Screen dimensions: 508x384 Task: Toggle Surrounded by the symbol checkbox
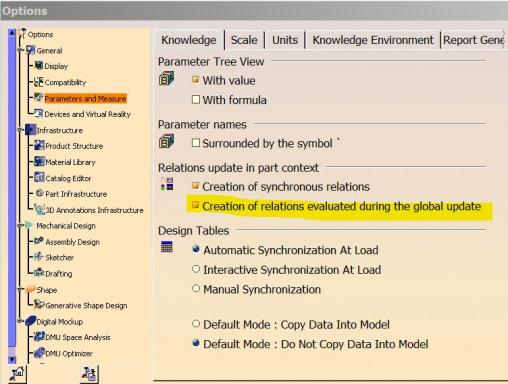(x=196, y=143)
